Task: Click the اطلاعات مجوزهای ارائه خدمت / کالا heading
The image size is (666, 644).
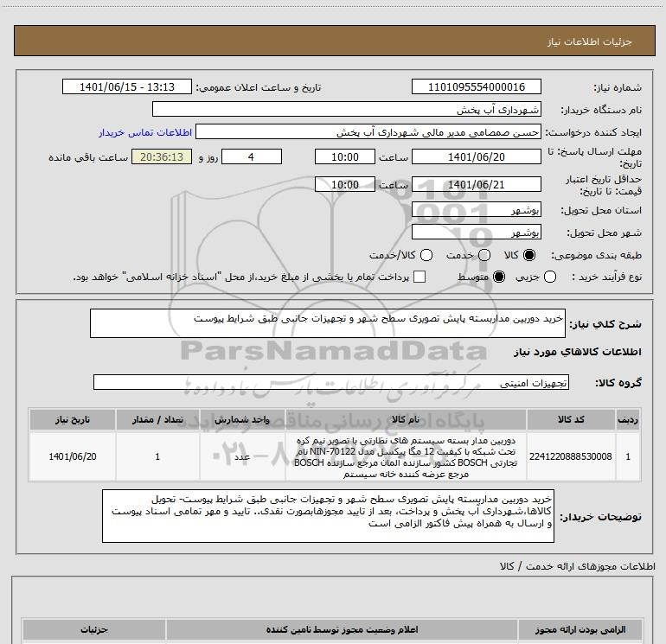Action: coord(578,566)
